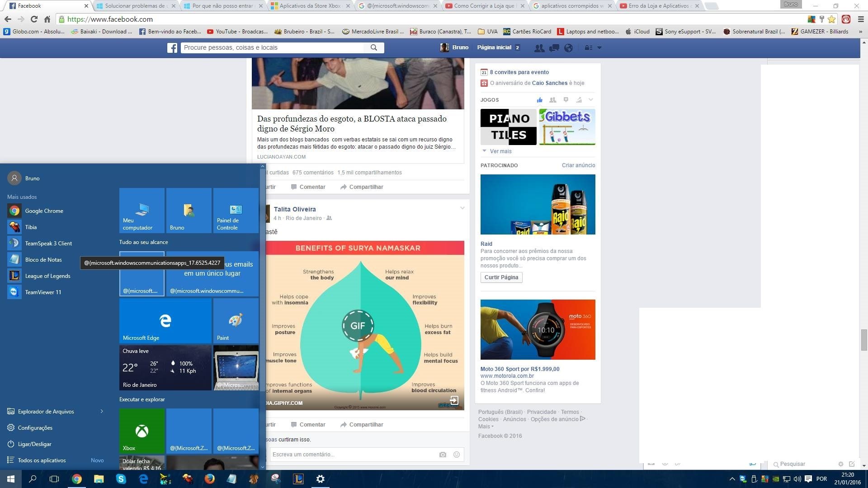868x488 pixels.
Task: Switch to Como Corrigir a Loja tab
Action: (485, 6)
